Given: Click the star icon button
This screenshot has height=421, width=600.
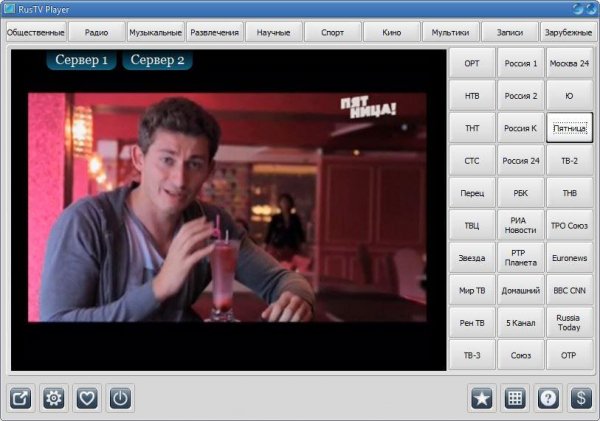Looking at the screenshot, I should click(482, 398).
